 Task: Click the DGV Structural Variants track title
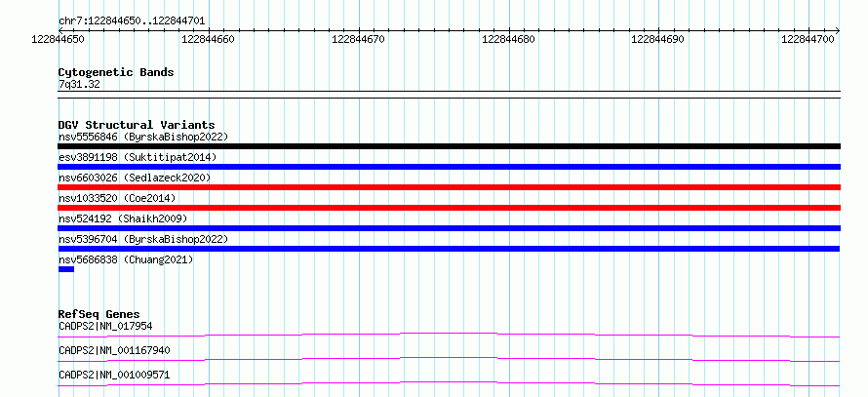[137, 125]
